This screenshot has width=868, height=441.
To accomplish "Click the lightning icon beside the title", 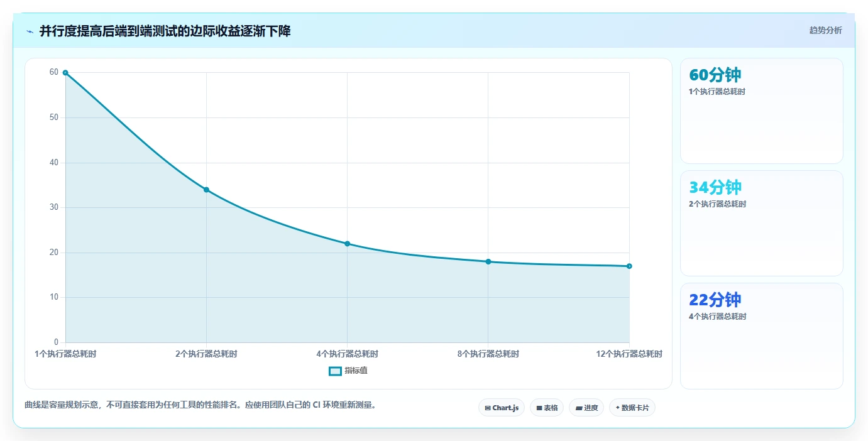I will click(x=30, y=31).
